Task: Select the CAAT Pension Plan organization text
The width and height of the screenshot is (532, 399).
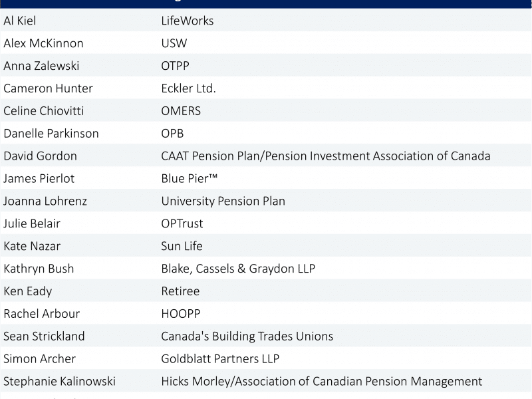Action: 325,156
